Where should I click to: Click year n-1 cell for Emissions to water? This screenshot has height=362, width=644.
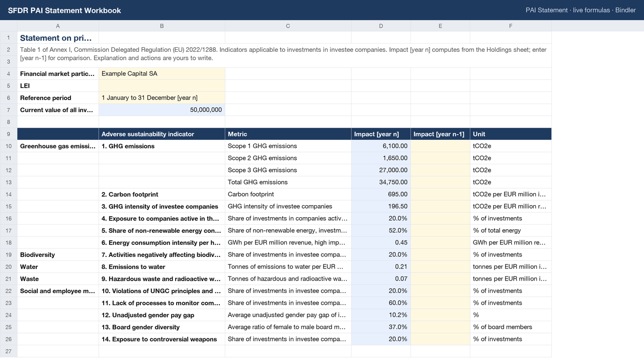coord(440,266)
